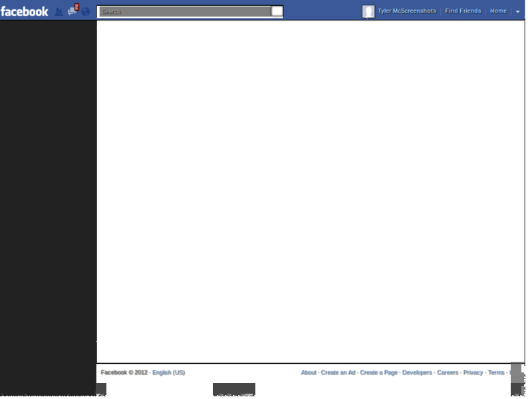Open Create a Page
The width and height of the screenshot is (532, 399).
[379, 372]
